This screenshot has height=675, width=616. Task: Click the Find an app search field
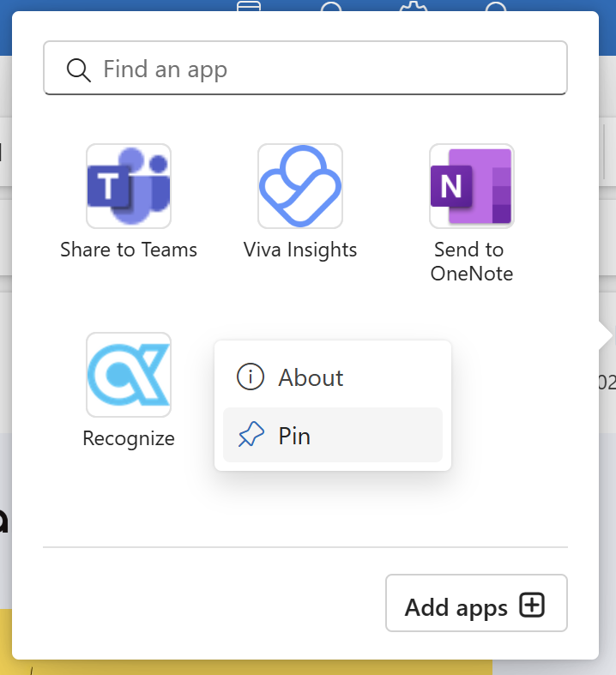pos(326,69)
